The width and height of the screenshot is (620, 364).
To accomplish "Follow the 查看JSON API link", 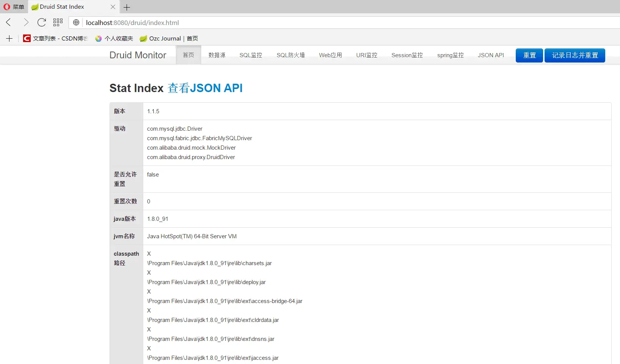I will coord(205,88).
